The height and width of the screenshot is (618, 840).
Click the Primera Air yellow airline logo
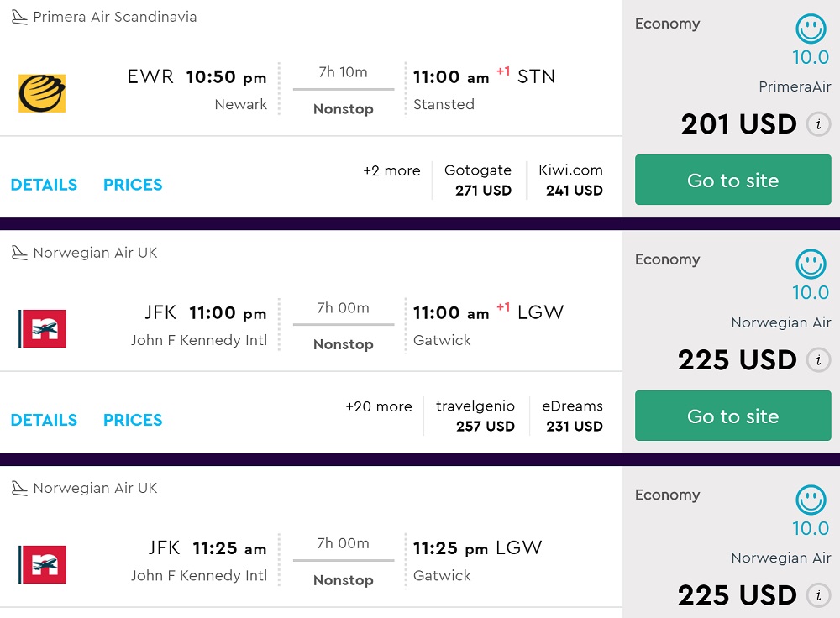coord(42,93)
